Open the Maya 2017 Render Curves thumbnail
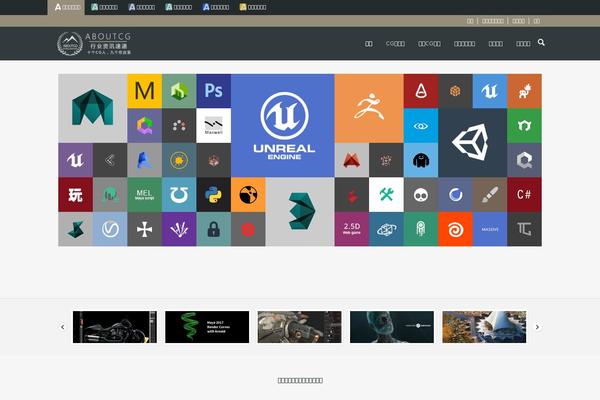The width and height of the screenshot is (600, 400). point(207,327)
